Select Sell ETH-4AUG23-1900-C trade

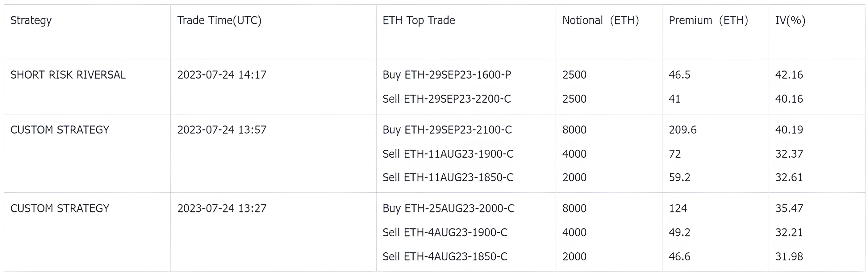point(445,233)
